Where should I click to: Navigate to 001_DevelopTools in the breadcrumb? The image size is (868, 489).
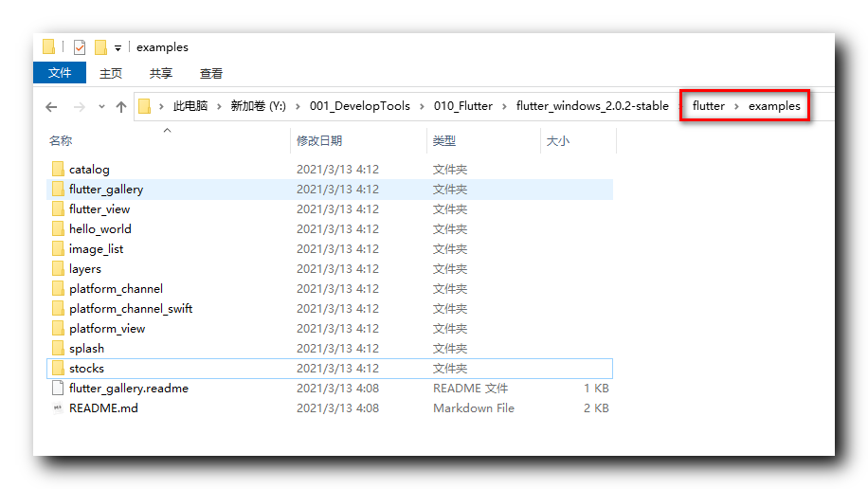click(x=360, y=106)
